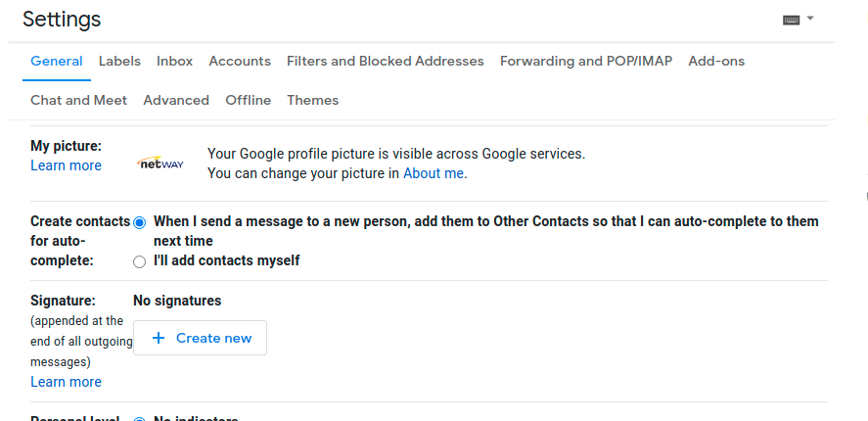Open Filters and Blocked Addresses tab
Viewport: 868px width, 421px height.
385,61
